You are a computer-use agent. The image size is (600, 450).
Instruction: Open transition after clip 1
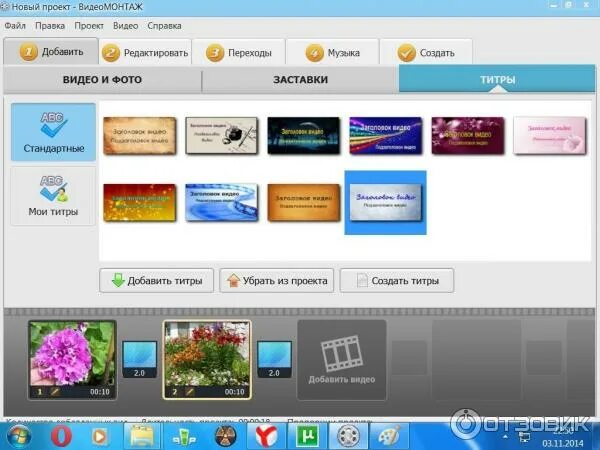pos(140,359)
